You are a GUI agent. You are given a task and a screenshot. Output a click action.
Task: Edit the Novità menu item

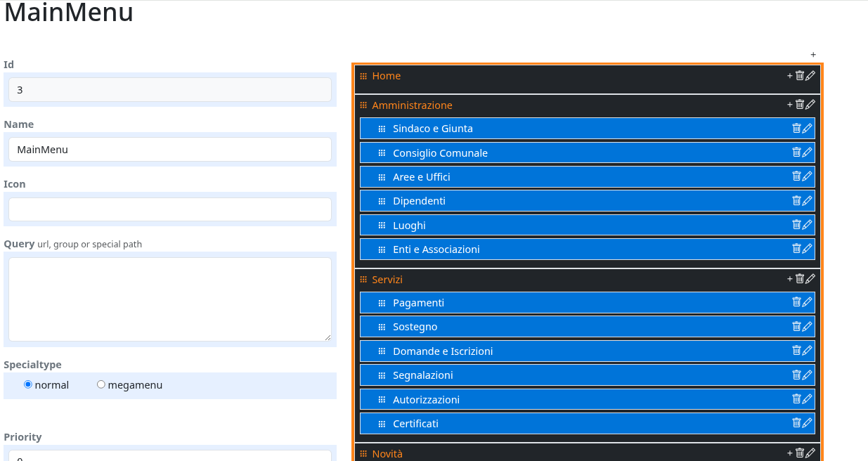coord(810,453)
